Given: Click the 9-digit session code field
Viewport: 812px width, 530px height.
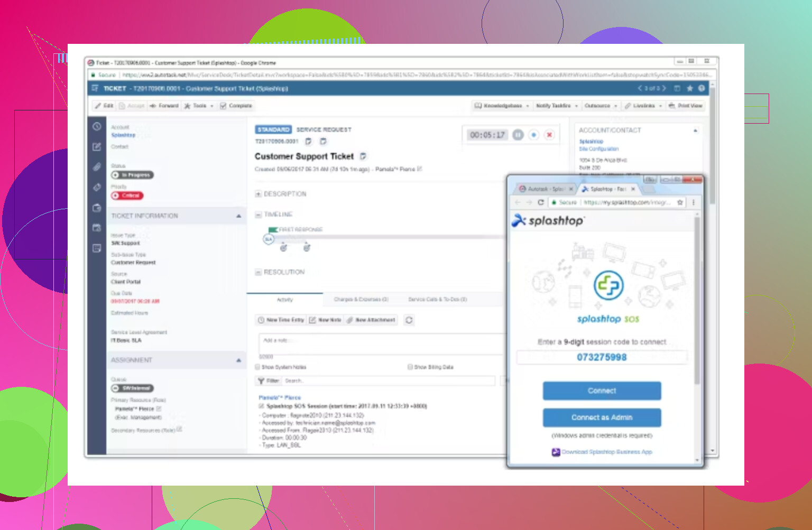Looking at the screenshot, I should (602, 358).
